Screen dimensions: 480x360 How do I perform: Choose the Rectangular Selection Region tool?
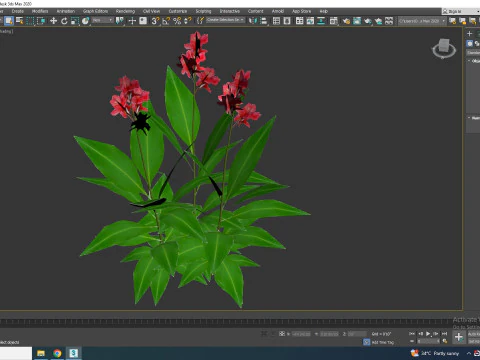(x=30, y=21)
